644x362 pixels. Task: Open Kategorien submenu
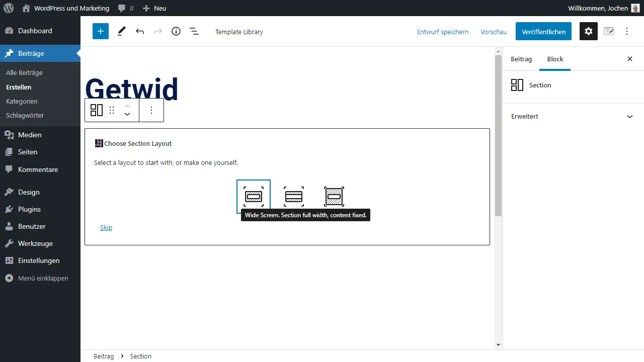pos(22,101)
